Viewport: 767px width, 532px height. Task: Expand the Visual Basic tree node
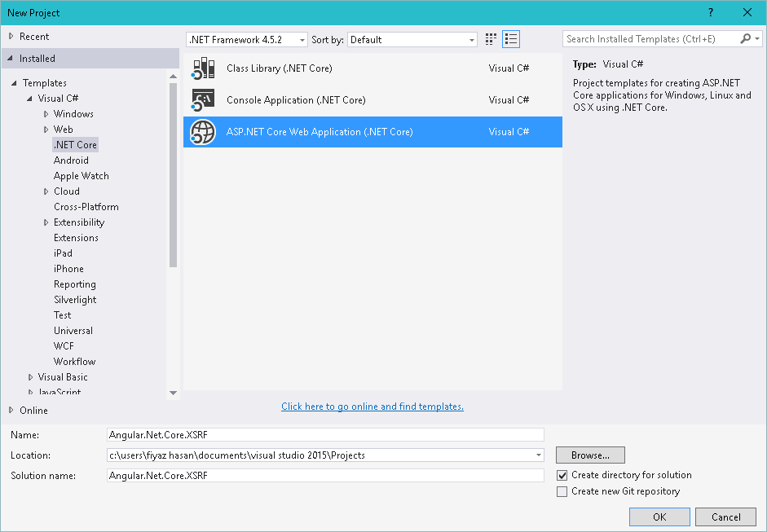point(30,377)
